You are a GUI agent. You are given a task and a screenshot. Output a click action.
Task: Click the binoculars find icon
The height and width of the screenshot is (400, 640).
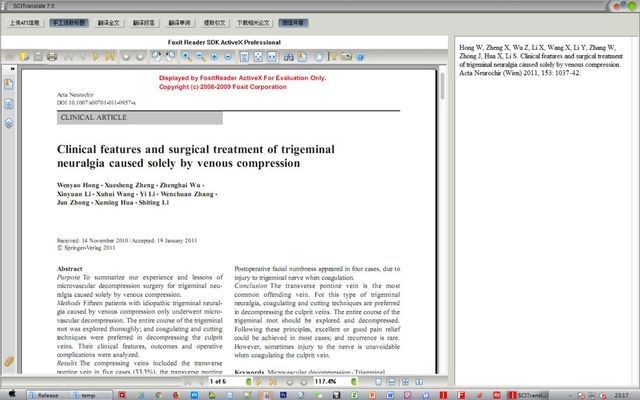click(289, 57)
